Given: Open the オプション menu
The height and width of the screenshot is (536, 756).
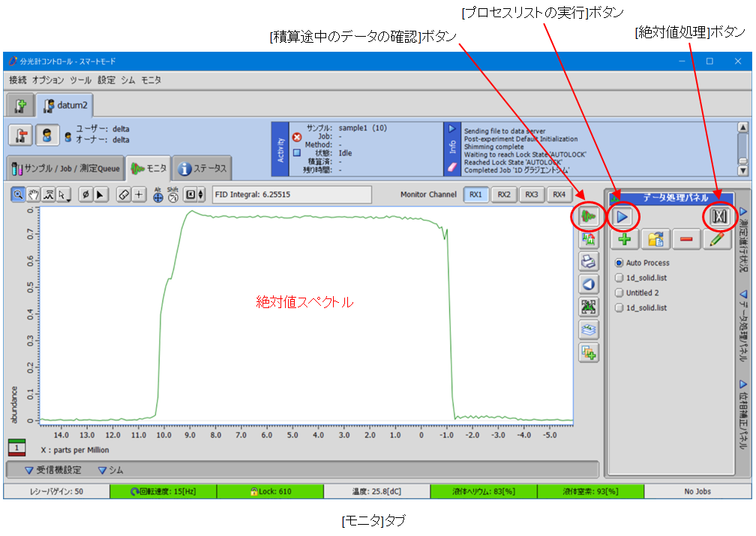Looking at the screenshot, I should tap(48, 79).
